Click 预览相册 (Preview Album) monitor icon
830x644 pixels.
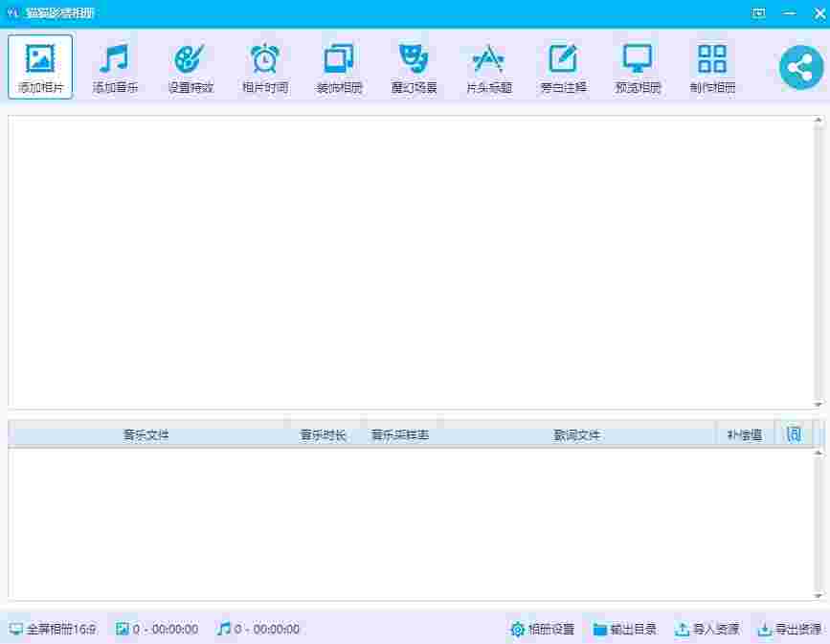click(x=638, y=59)
